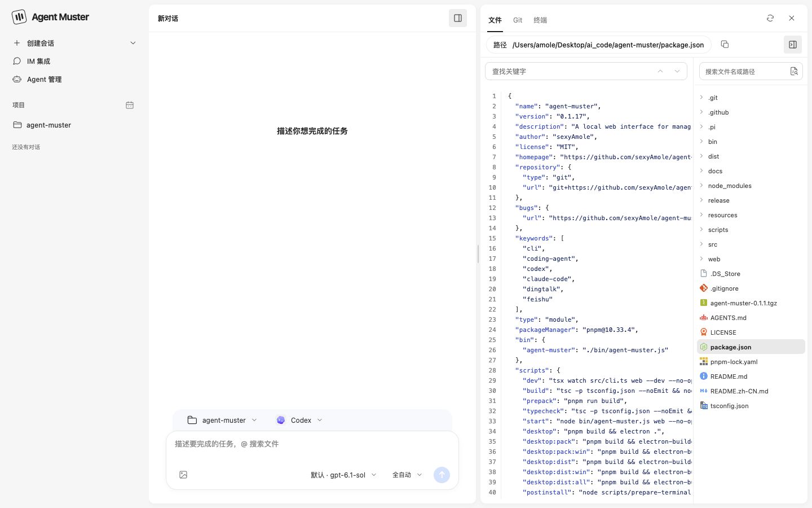Open agent-muster-0.1.1.tgz archive
Viewport: 812px width, 508px height.
coord(751,303)
